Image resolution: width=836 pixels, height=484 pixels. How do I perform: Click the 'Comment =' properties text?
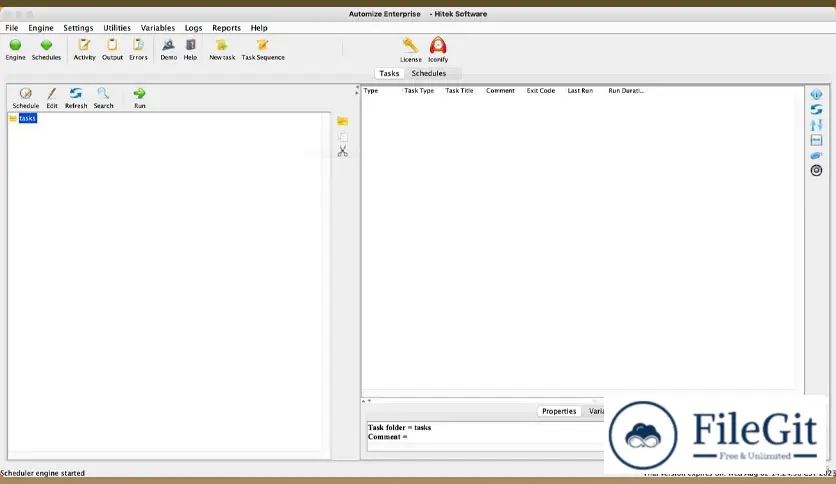tap(388, 437)
